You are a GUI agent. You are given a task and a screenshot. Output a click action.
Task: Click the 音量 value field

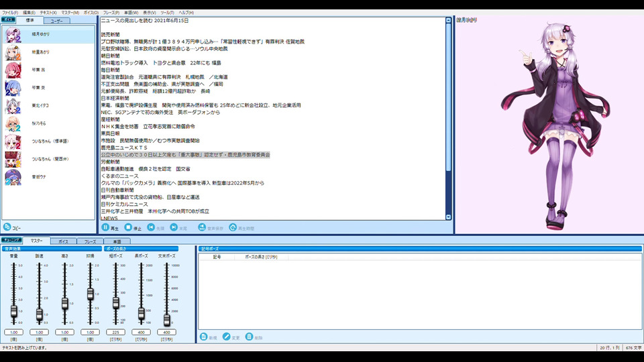tap(13, 332)
